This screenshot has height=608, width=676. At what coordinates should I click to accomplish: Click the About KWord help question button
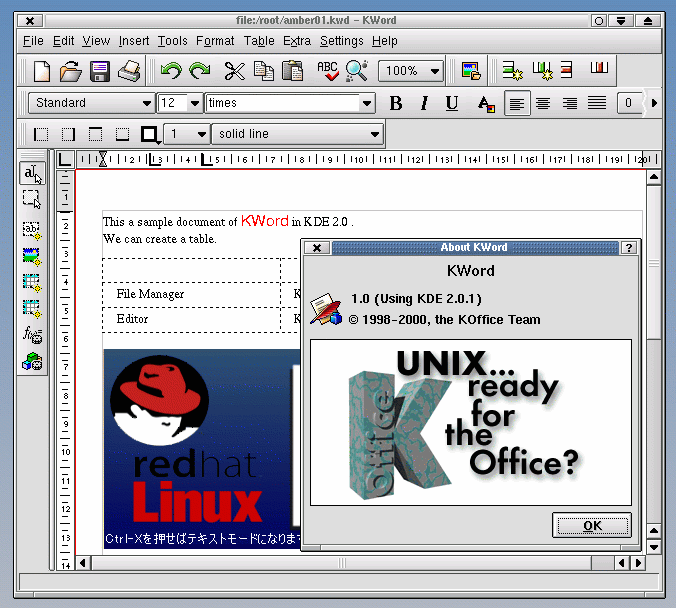629,248
